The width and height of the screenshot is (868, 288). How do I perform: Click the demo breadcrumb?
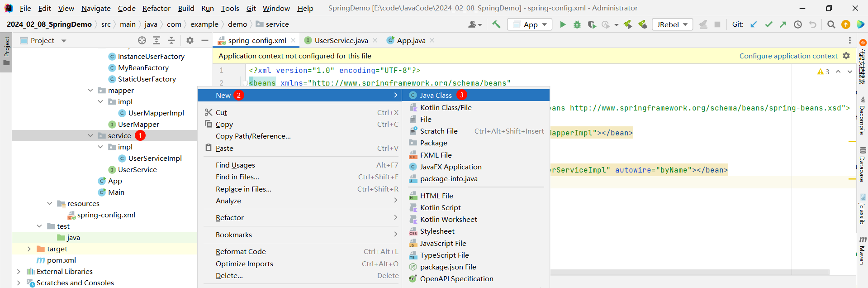point(237,24)
